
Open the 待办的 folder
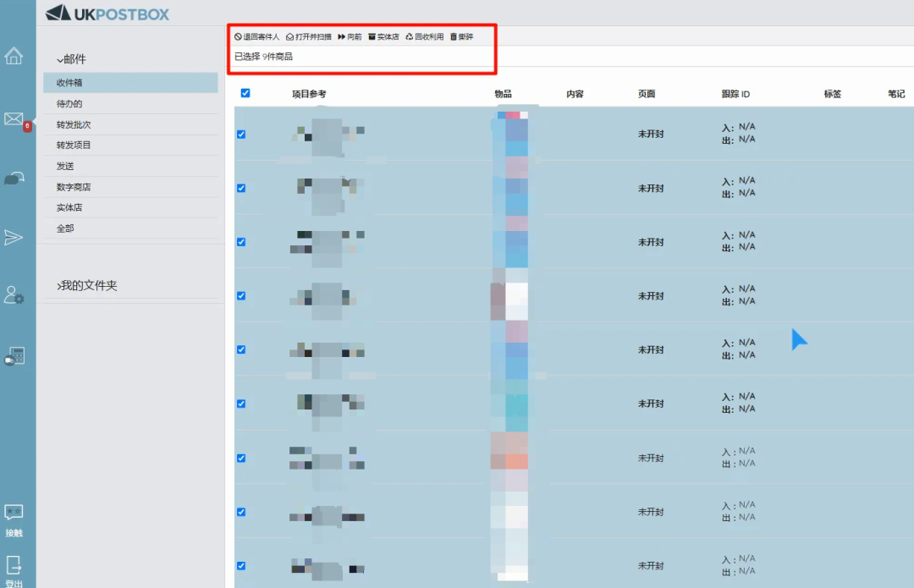pos(69,104)
